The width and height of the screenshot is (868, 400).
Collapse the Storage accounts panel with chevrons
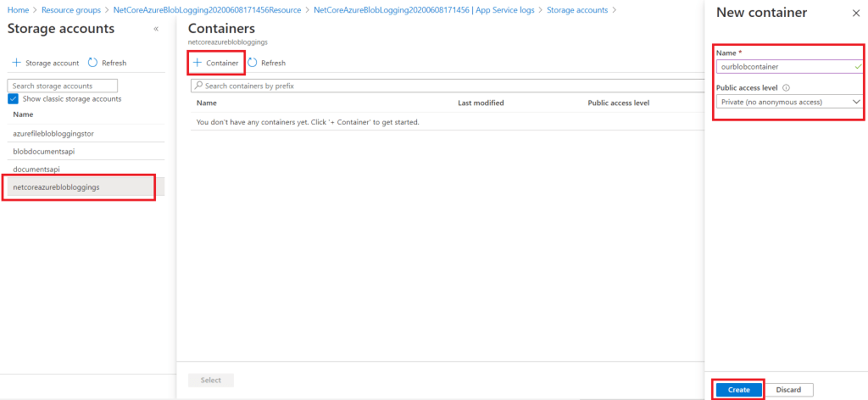point(155,29)
